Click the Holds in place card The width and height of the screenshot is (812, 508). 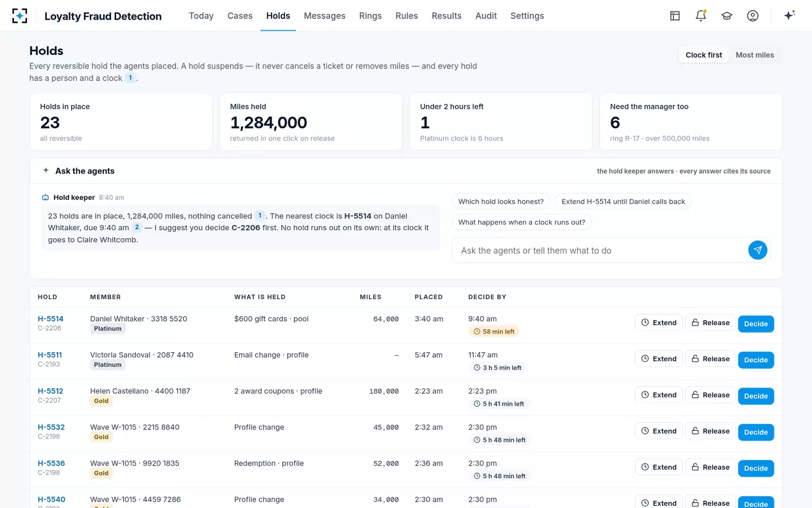121,122
